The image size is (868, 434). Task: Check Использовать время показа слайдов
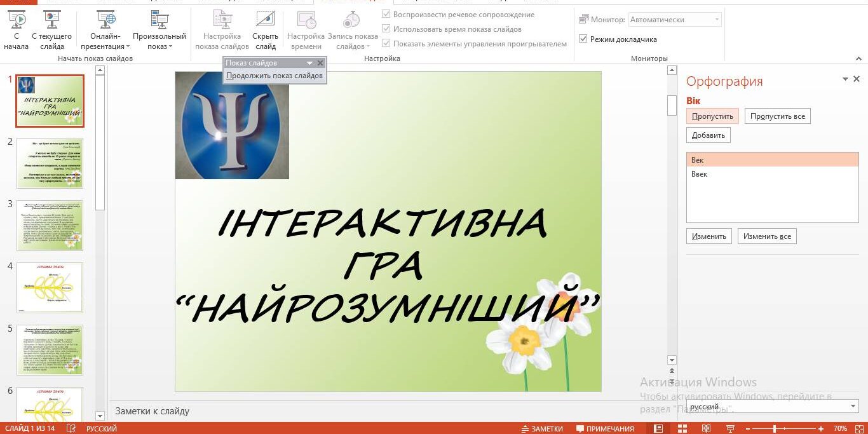tap(386, 29)
